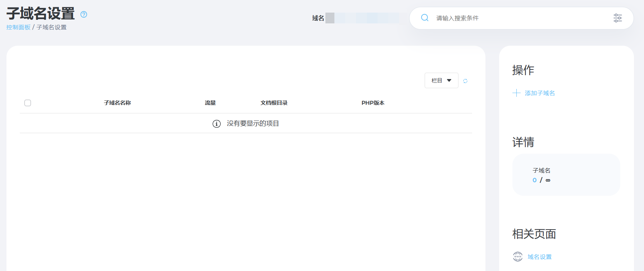The image size is (644, 271).
Task: Click the 添加子域名 link text
Action: (x=540, y=93)
